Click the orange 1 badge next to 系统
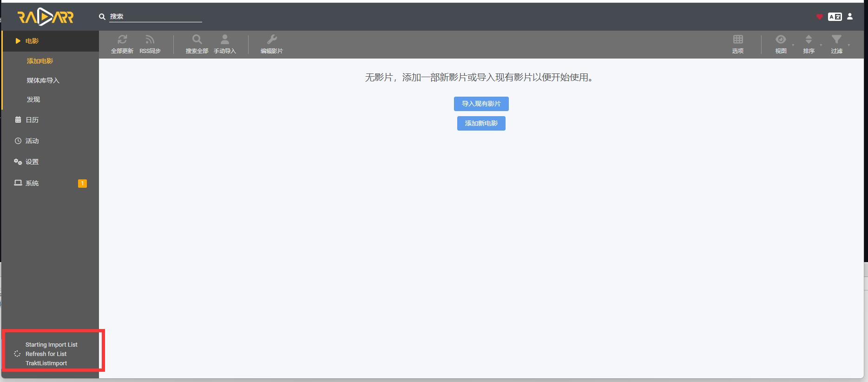This screenshot has width=868, height=382. (82, 184)
